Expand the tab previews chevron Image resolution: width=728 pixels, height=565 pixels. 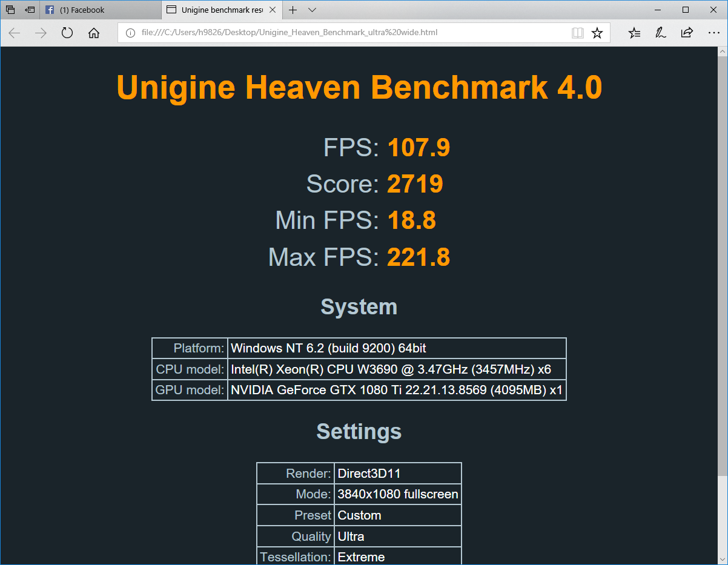(312, 10)
